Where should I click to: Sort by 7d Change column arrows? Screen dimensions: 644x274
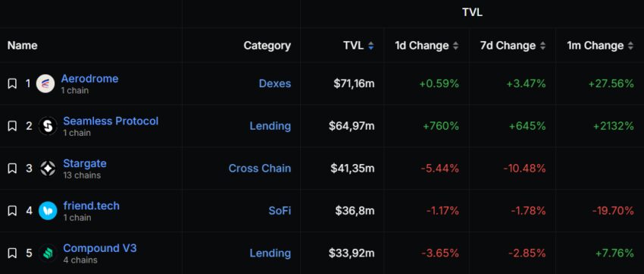pyautogui.click(x=542, y=46)
